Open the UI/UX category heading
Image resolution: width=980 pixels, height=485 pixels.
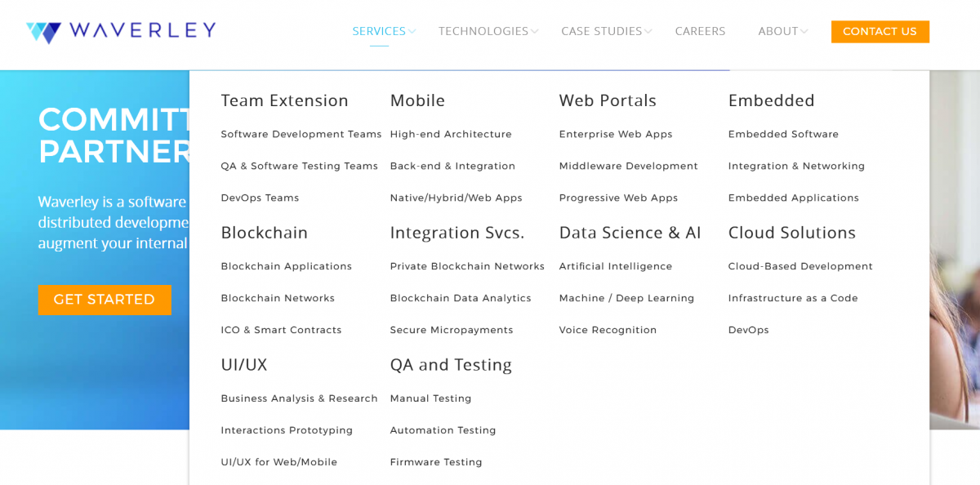(x=243, y=365)
